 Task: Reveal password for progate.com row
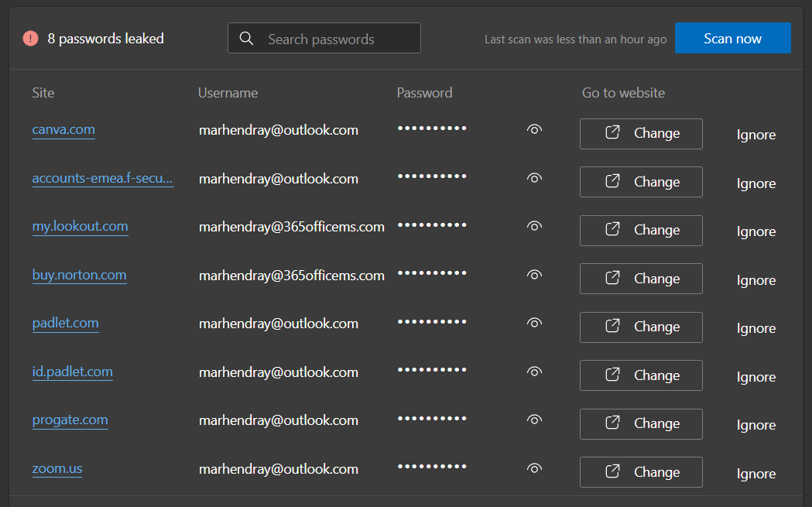533,420
